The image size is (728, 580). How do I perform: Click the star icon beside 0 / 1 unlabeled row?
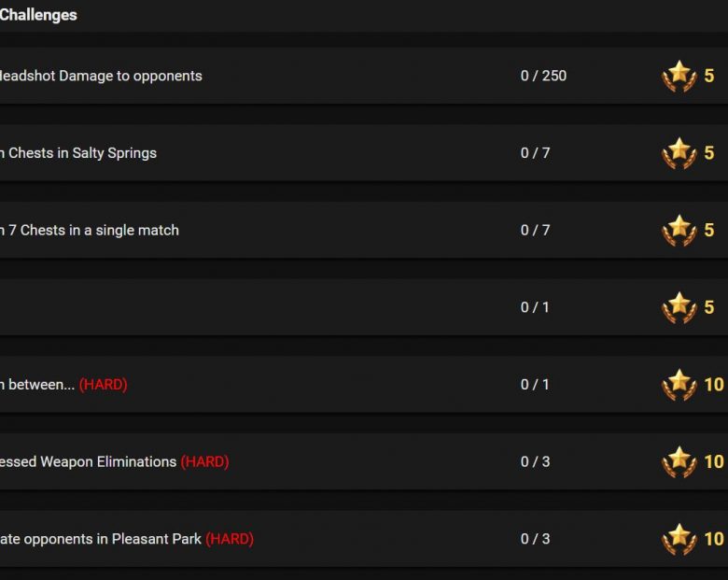click(679, 307)
